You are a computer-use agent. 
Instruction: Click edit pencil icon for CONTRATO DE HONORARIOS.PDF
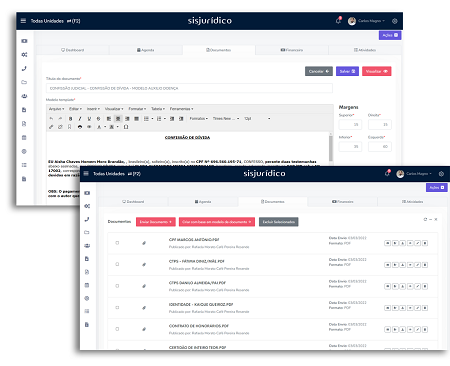coord(417,329)
